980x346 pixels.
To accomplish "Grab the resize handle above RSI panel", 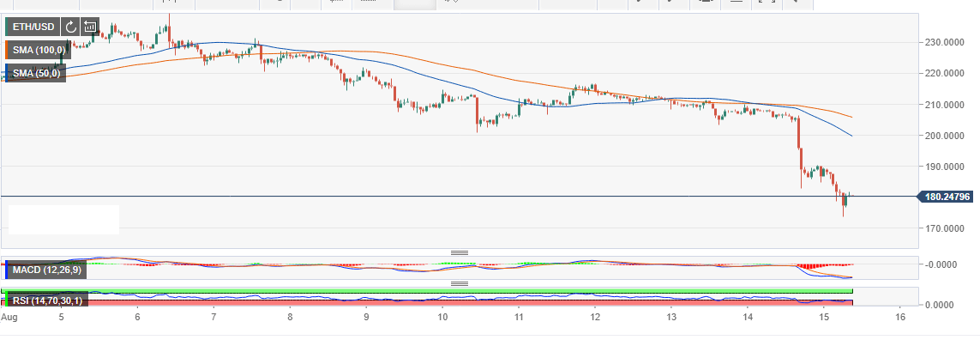I will coord(460,282).
